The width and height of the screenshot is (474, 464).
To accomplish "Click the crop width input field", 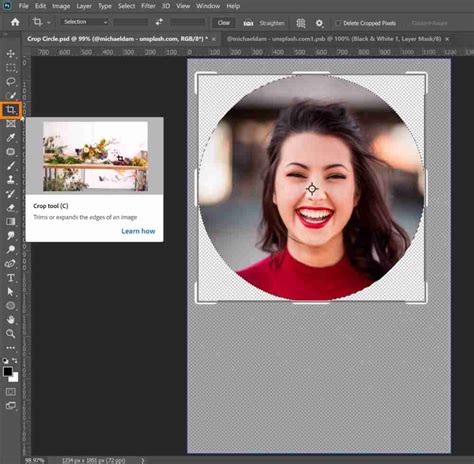I will coord(131,22).
